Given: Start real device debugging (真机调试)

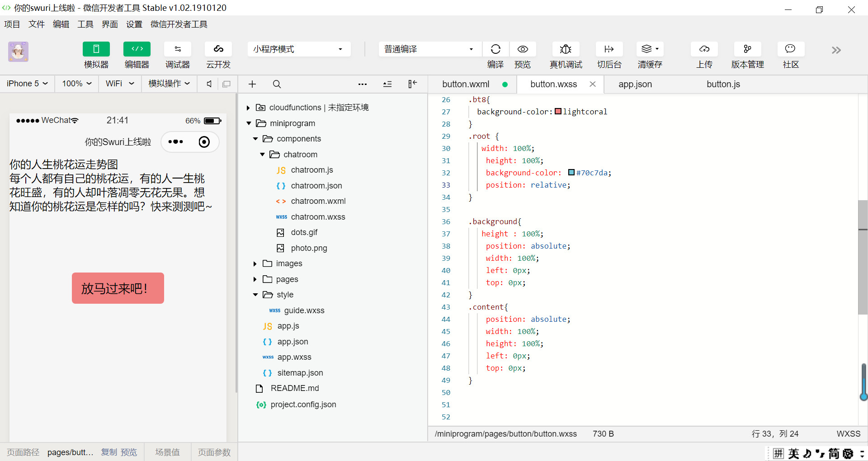Looking at the screenshot, I should tap(566, 49).
